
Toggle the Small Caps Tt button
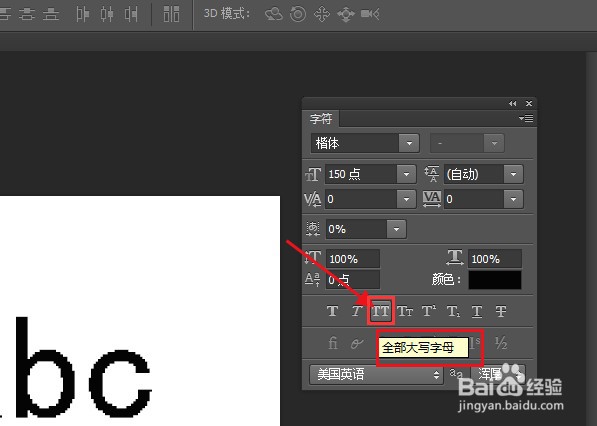point(405,311)
